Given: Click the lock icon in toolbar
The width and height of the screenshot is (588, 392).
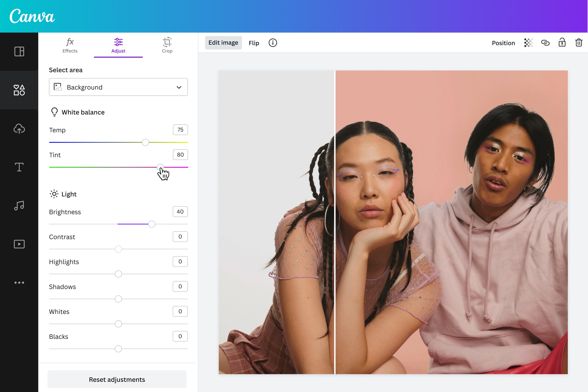Looking at the screenshot, I should [562, 42].
